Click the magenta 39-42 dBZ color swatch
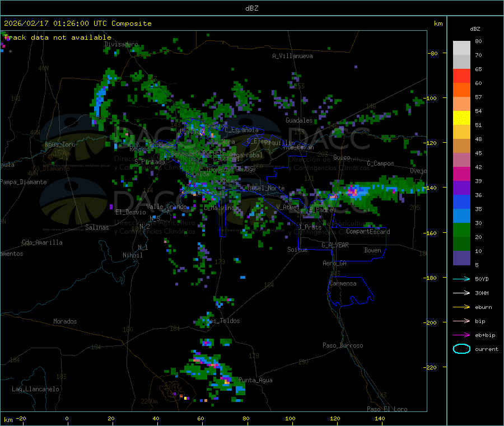 click(x=461, y=174)
